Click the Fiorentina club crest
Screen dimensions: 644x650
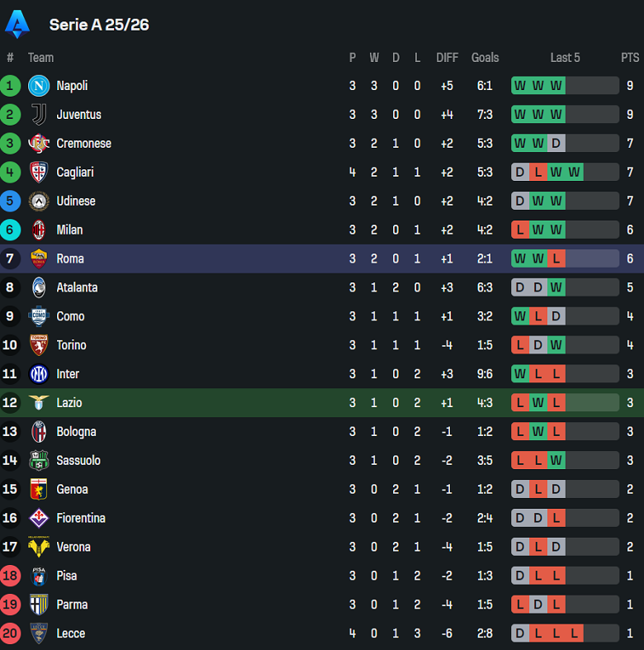39,518
